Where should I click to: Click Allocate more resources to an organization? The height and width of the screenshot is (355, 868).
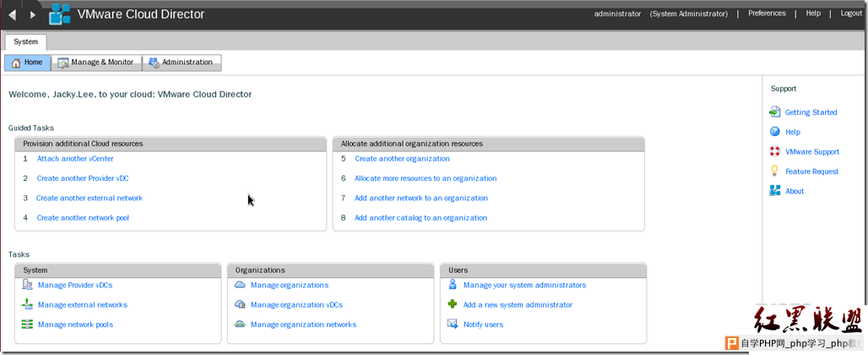426,178
